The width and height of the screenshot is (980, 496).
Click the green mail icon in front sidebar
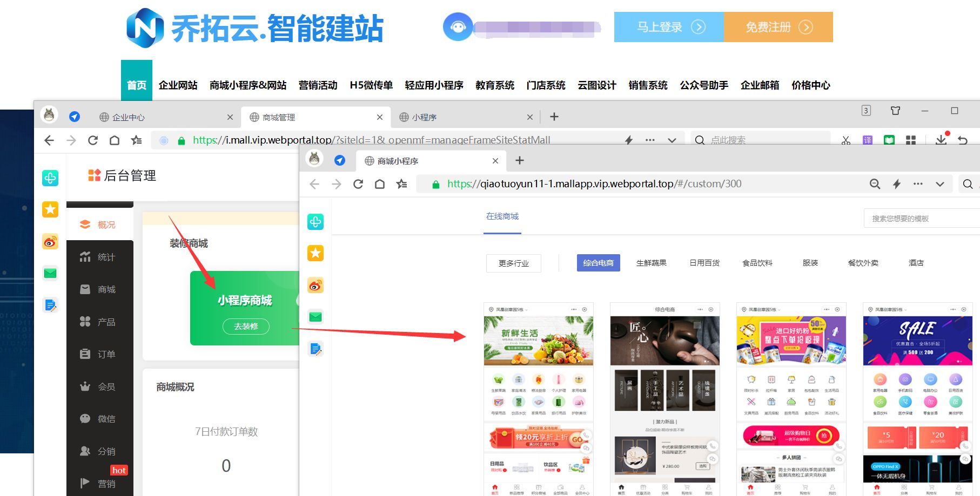316,317
